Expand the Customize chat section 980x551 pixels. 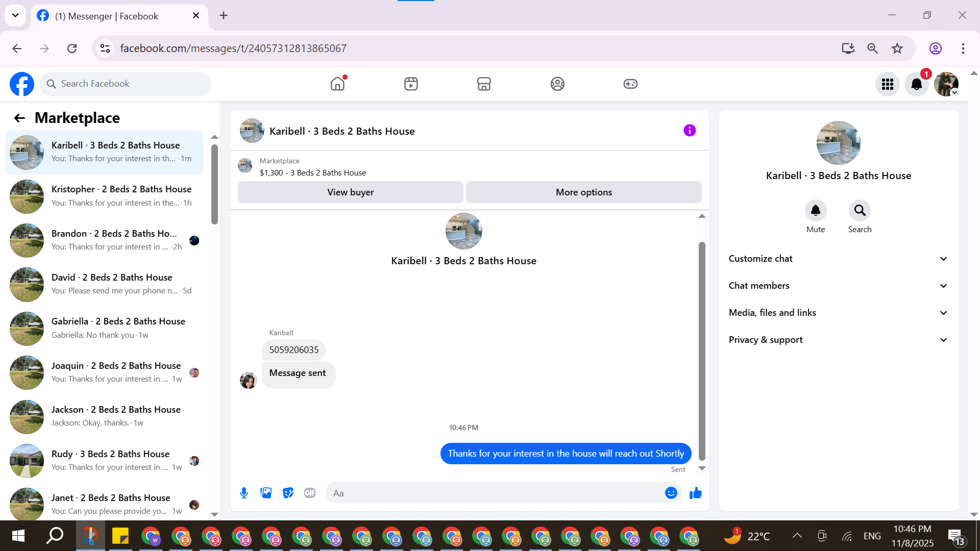[838, 259]
